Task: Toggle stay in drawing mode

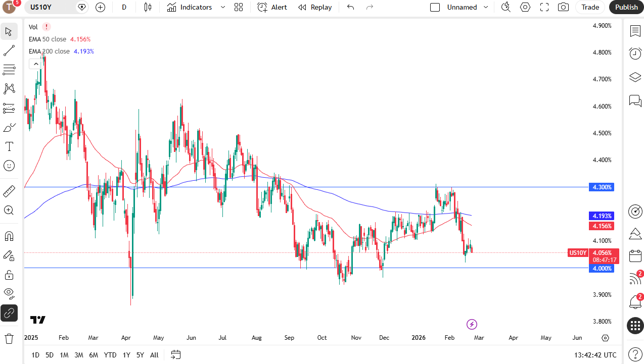Action: (x=9, y=255)
